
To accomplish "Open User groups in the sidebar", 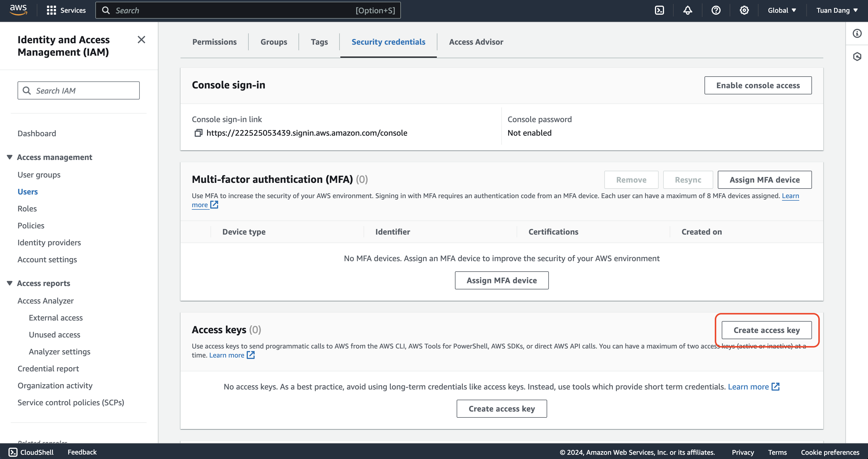I will click(x=39, y=175).
